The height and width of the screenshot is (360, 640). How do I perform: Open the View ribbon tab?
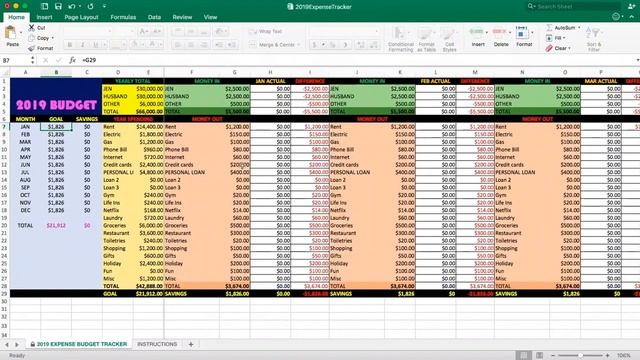click(210, 17)
